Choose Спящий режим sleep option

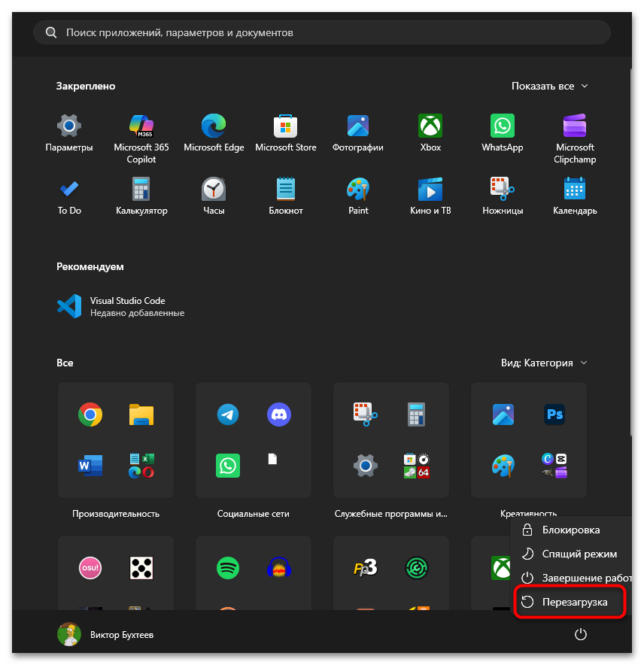click(x=570, y=554)
